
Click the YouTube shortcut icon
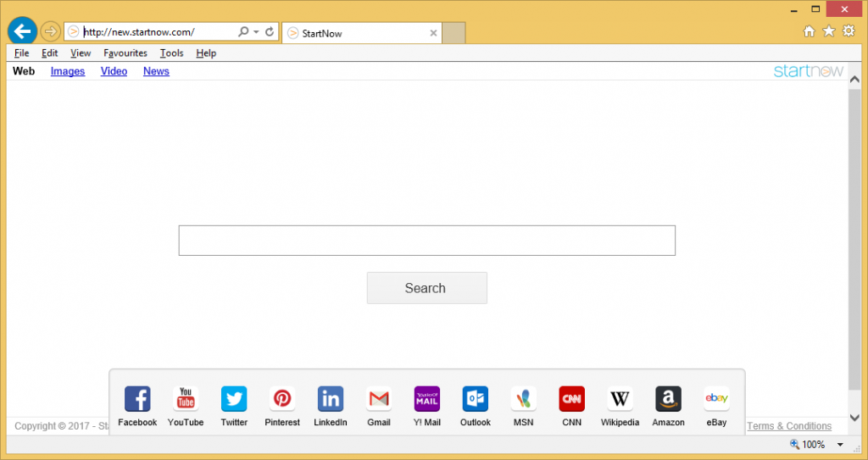[x=186, y=398]
